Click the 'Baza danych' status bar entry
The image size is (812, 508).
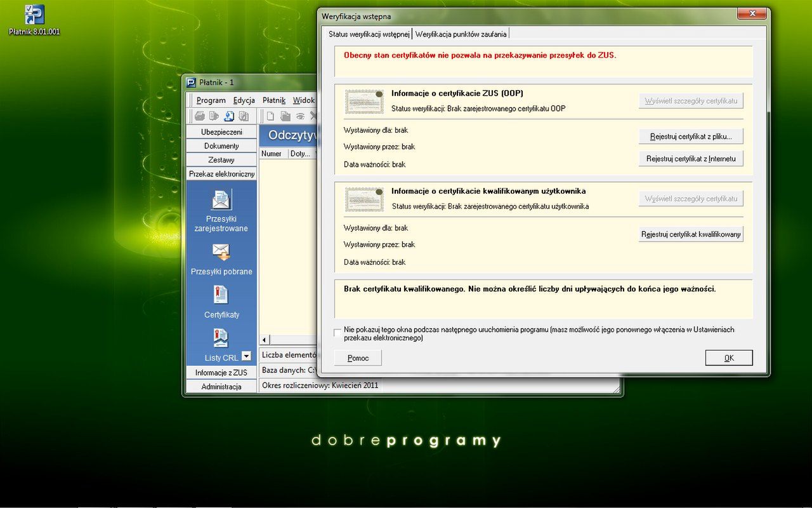(x=289, y=370)
